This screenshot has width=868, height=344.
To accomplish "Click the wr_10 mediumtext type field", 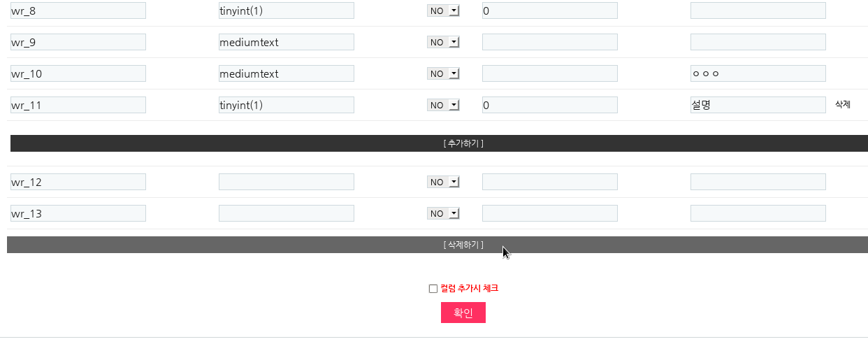I will [x=286, y=73].
